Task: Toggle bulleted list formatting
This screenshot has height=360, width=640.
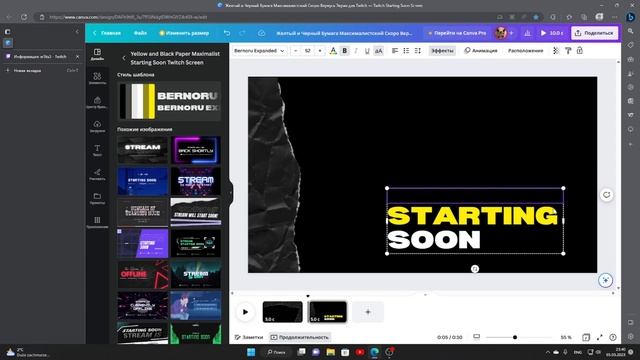Action: pyautogui.click(x=406, y=51)
